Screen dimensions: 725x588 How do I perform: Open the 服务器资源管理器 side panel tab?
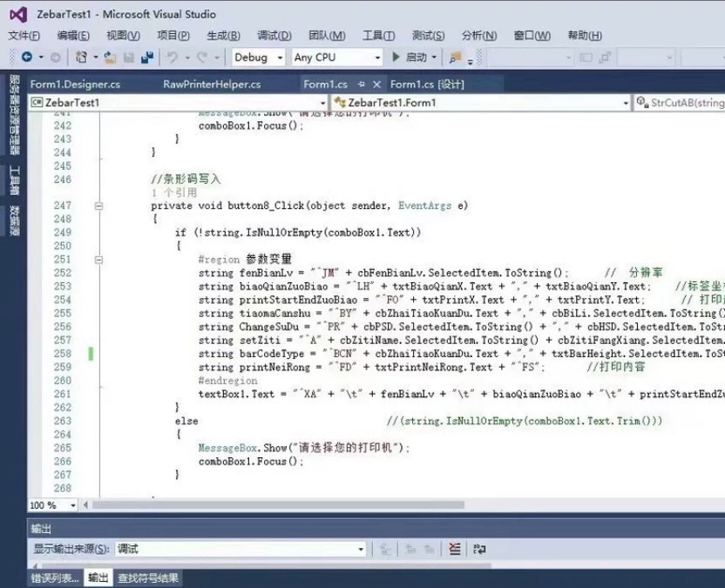coord(14,115)
